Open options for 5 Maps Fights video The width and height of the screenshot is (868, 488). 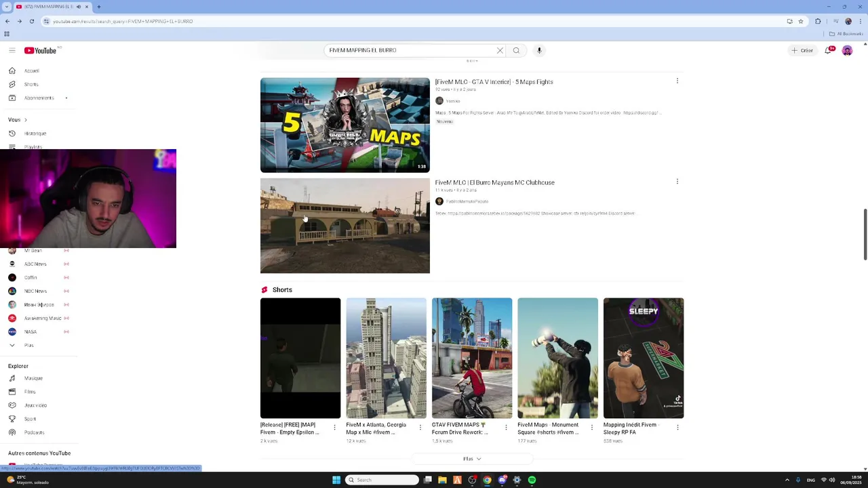point(677,81)
